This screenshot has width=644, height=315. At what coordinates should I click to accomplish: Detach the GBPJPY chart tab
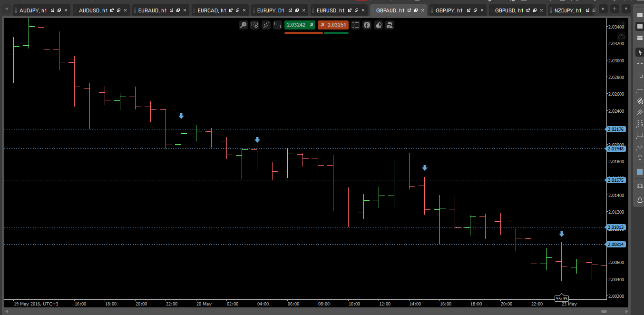[468, 10]
